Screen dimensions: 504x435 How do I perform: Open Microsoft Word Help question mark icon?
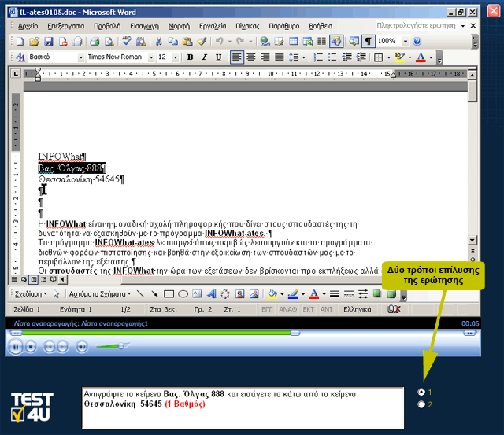[x=417, y=42]
